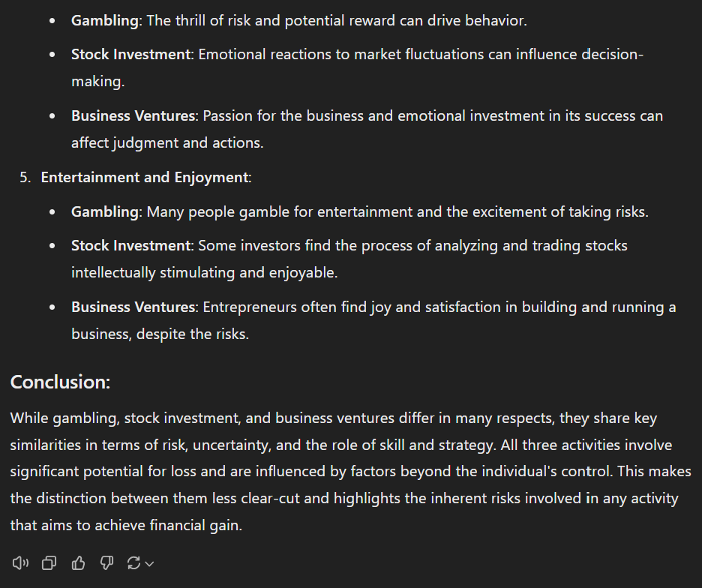This screenshot has width=702, height=588.
Task: Click Business Ventures label about passion
Action: 133,115
